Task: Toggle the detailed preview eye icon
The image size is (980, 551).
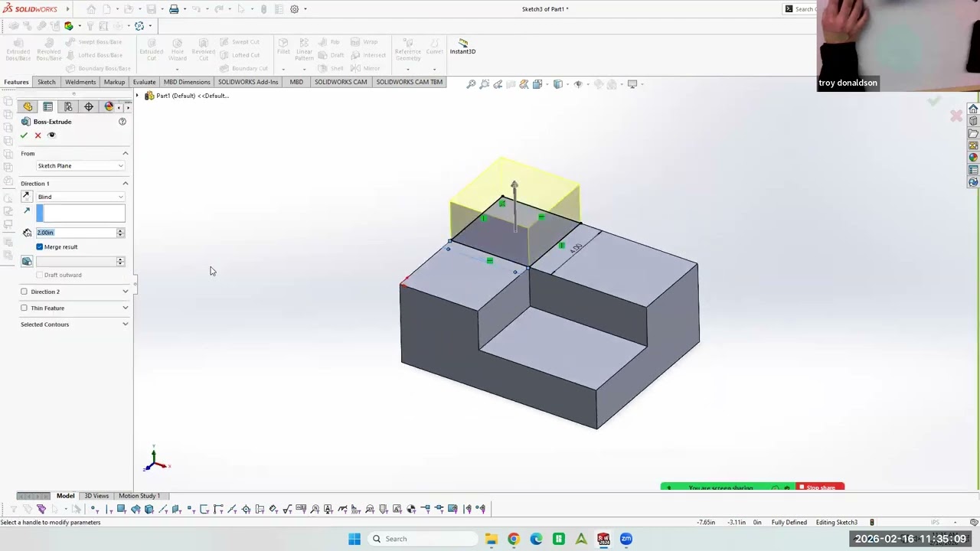Action: click(51, 135)
